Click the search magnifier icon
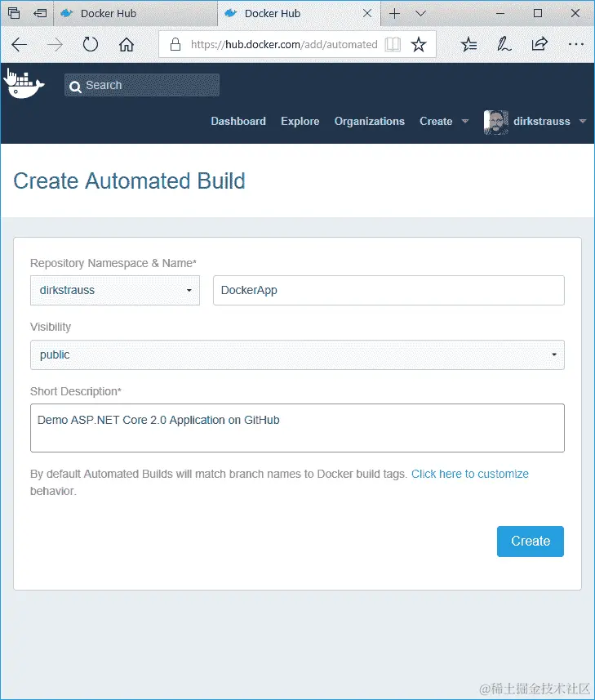 point(75,86)
